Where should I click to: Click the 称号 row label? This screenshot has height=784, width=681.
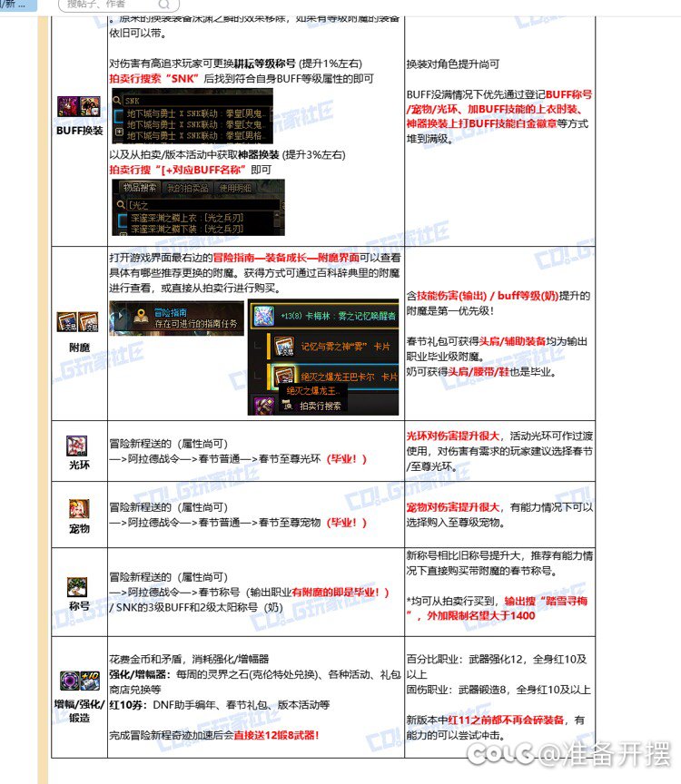point(79,606)
